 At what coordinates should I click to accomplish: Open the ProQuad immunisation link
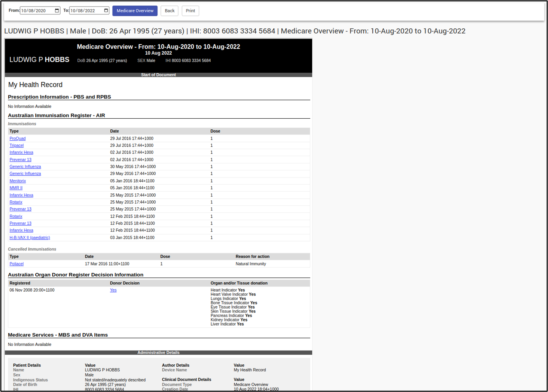click(18, 138)
